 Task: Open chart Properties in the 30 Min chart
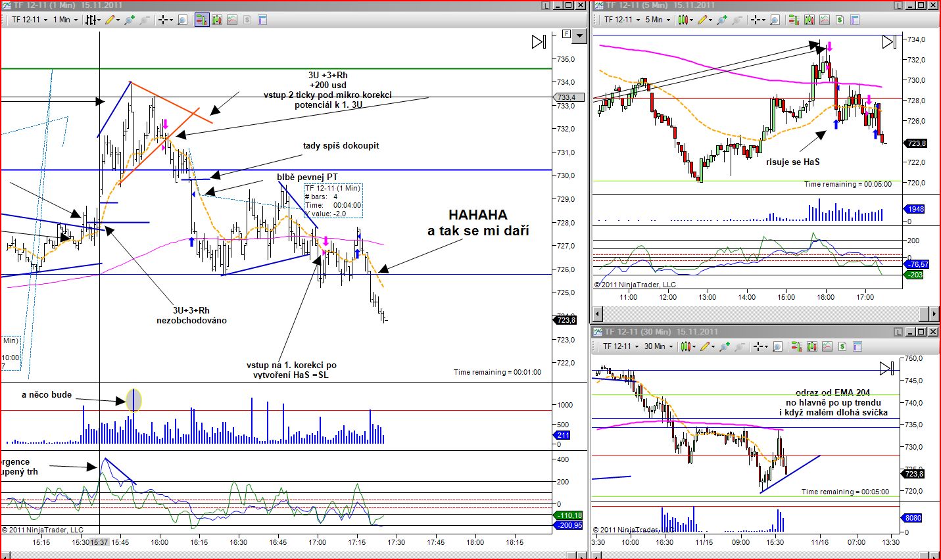859,346
